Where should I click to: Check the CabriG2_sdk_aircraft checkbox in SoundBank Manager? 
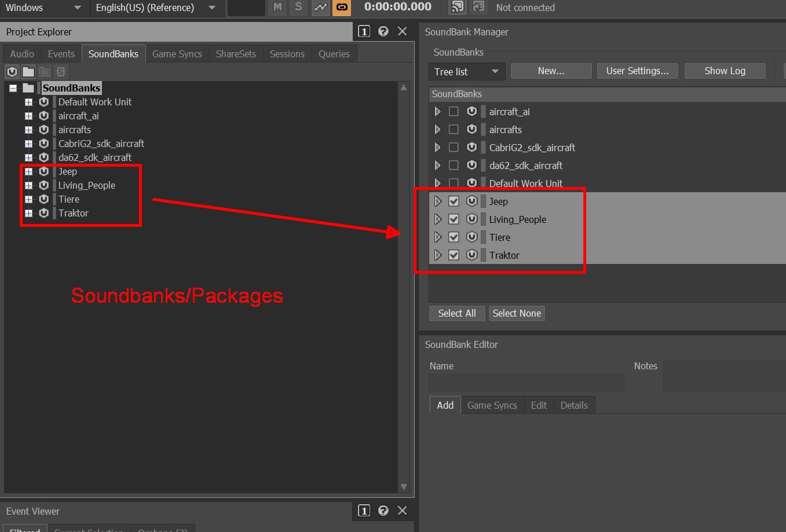pyautogui.click(x=454, y=148)
